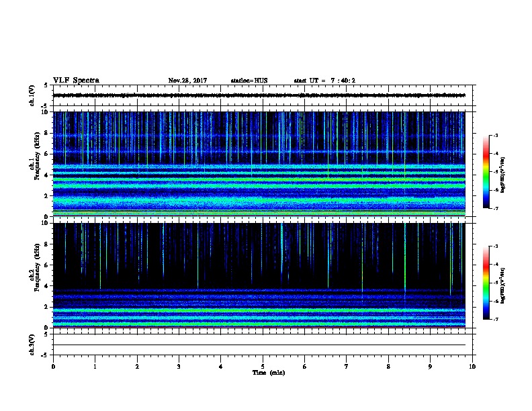
Task: Click the "6" kHz tick on ch.1 frequency axis
Action: (x=47, y=154)
